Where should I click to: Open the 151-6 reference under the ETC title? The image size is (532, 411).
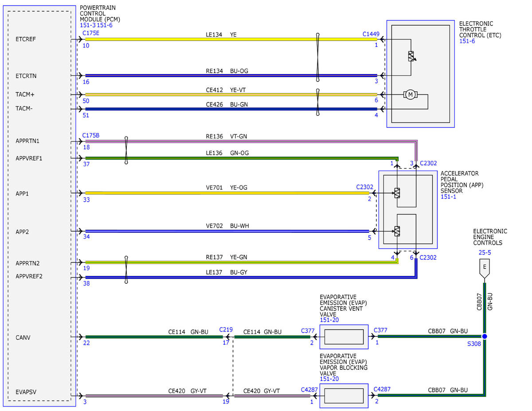[467, 41]
